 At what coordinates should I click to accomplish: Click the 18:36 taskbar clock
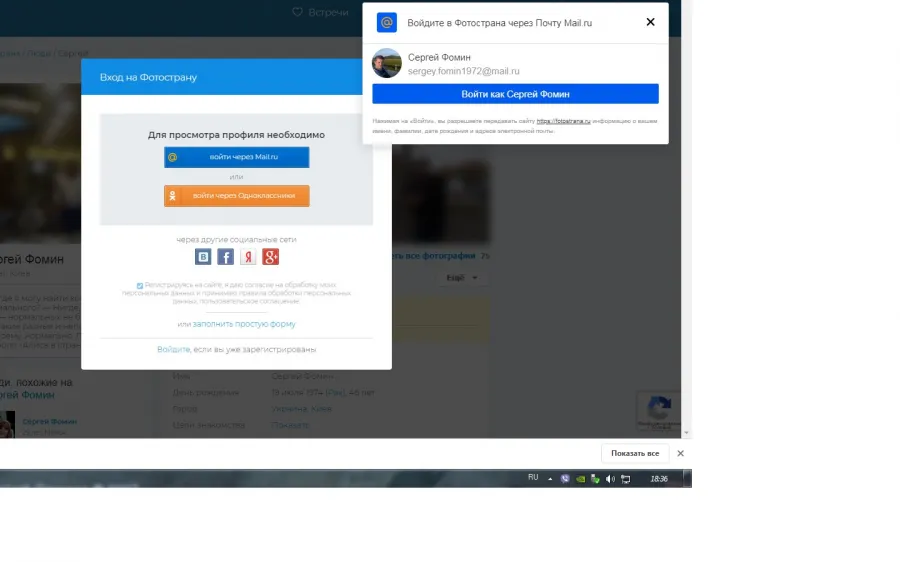(x=659, y=479)
